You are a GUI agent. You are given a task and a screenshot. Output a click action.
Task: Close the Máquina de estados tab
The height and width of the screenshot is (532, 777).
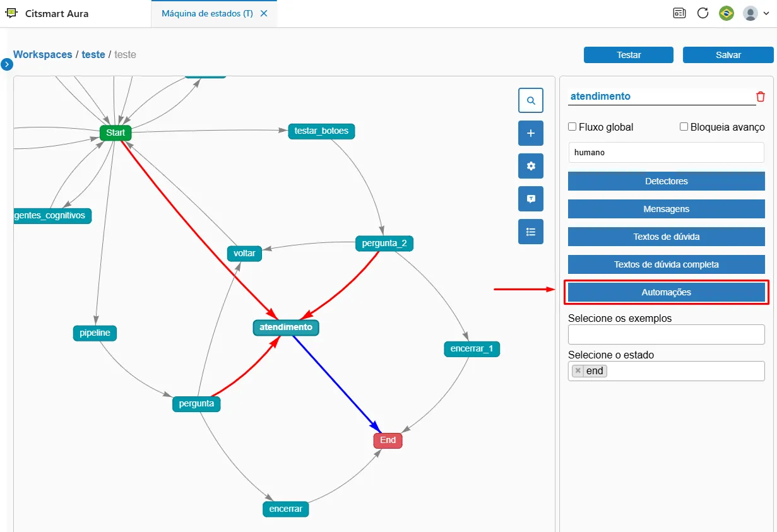point(264,13)
